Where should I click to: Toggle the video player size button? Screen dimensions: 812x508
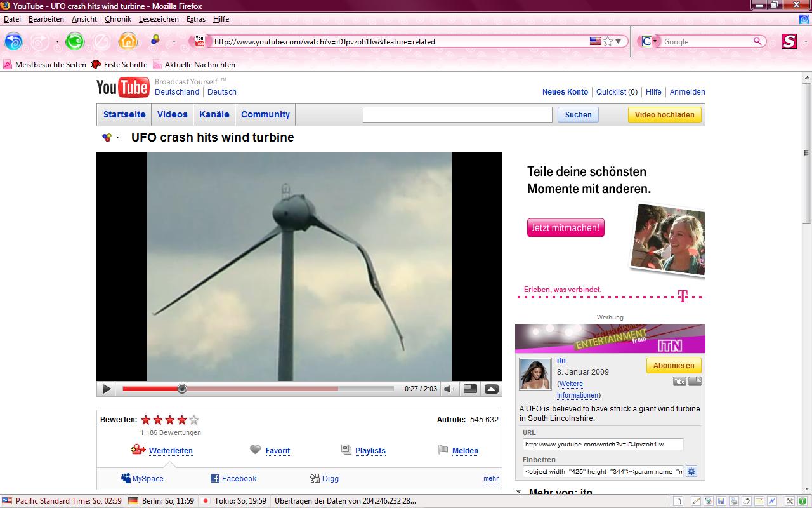point(470,389)
